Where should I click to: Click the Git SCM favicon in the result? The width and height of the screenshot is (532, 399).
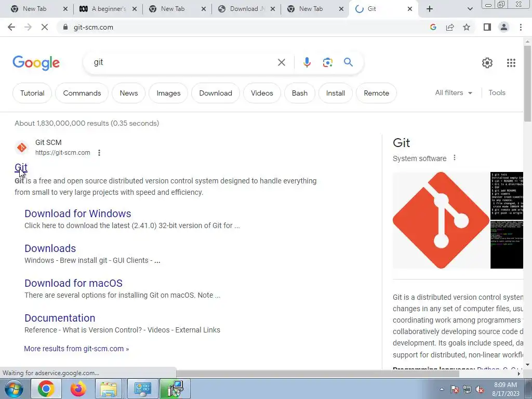click(22, 148)
